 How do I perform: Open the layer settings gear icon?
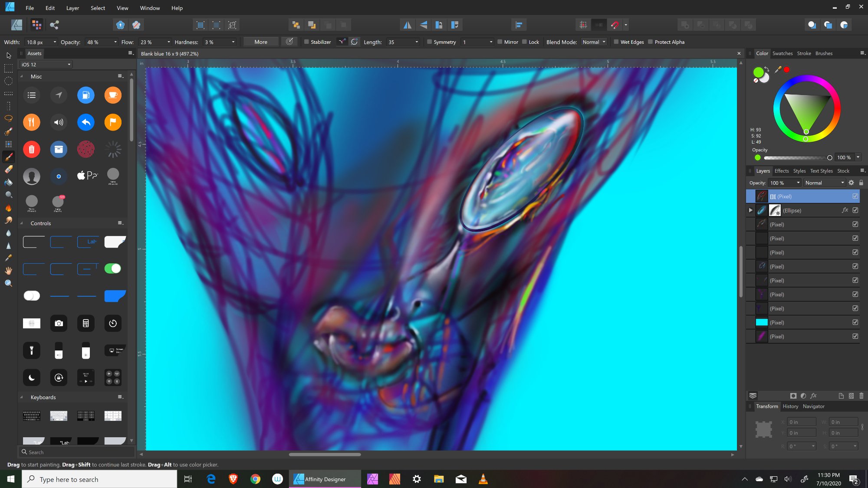tap(851, 183)
